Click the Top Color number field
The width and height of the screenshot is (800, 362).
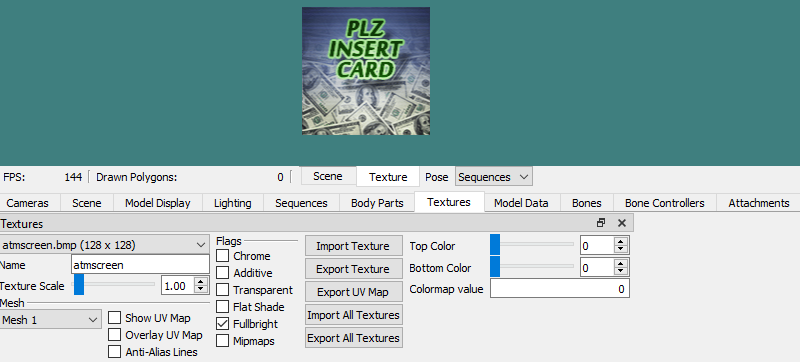(597, 246)
